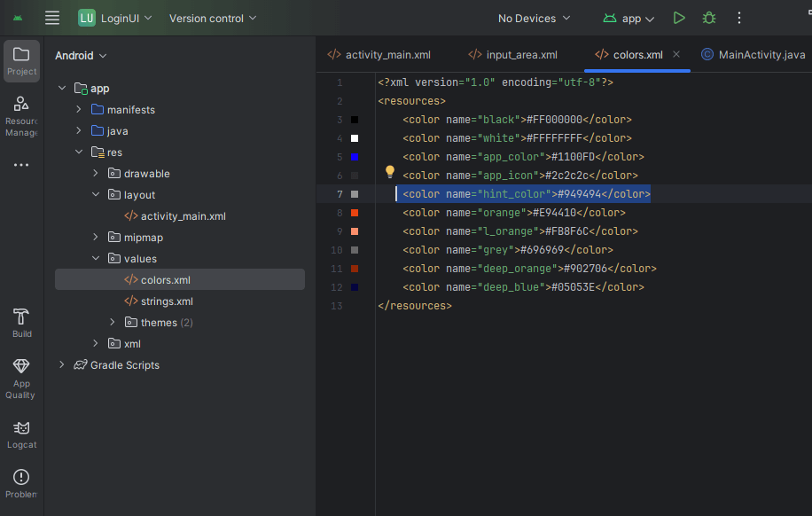The image size is (812, 516).
Task: Collapse the app module node
Action: (x=62, y=88)
